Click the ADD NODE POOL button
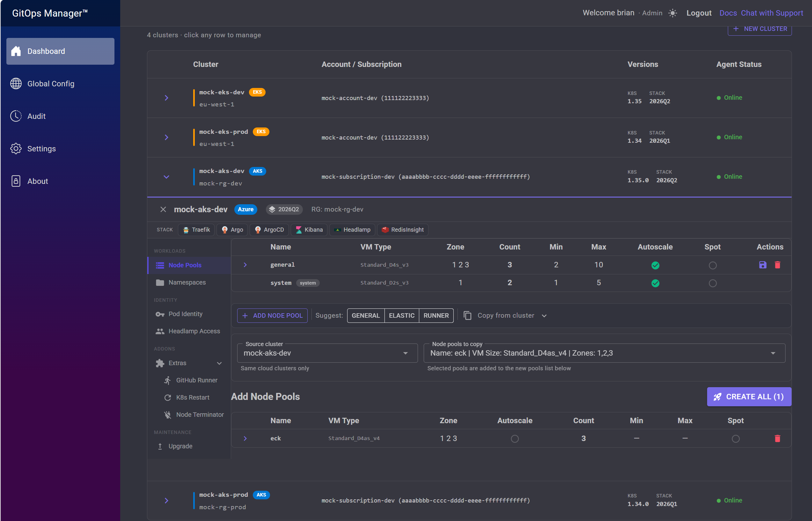The width and height of the screenshot is (812, 521). tap(272, 316)
